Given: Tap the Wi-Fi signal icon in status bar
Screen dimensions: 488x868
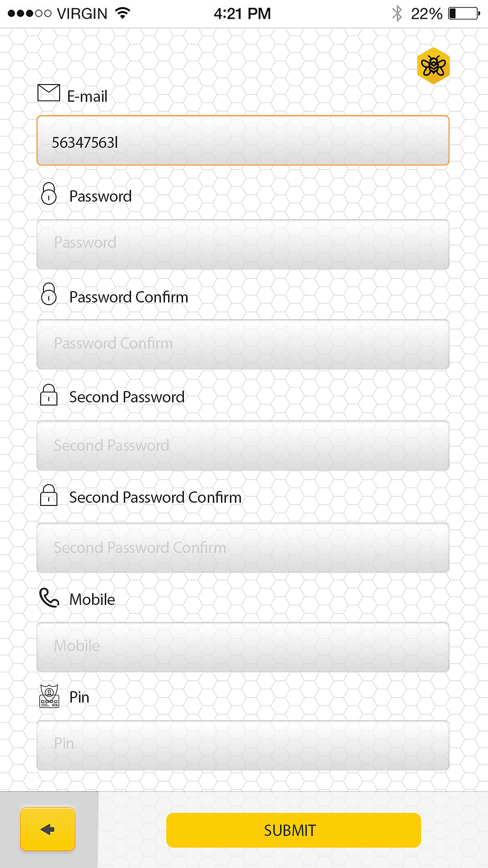Looking at the screenshot, I should [x=122, y=13].
